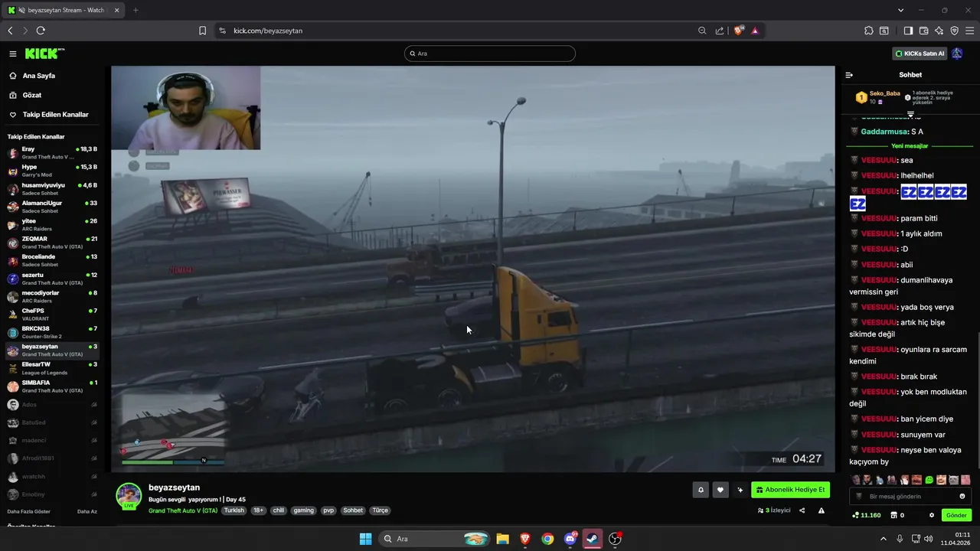Open the Eray channel in sidebar
The width and height of the screenshot is (980, 551).
click(x=52, y=152)
